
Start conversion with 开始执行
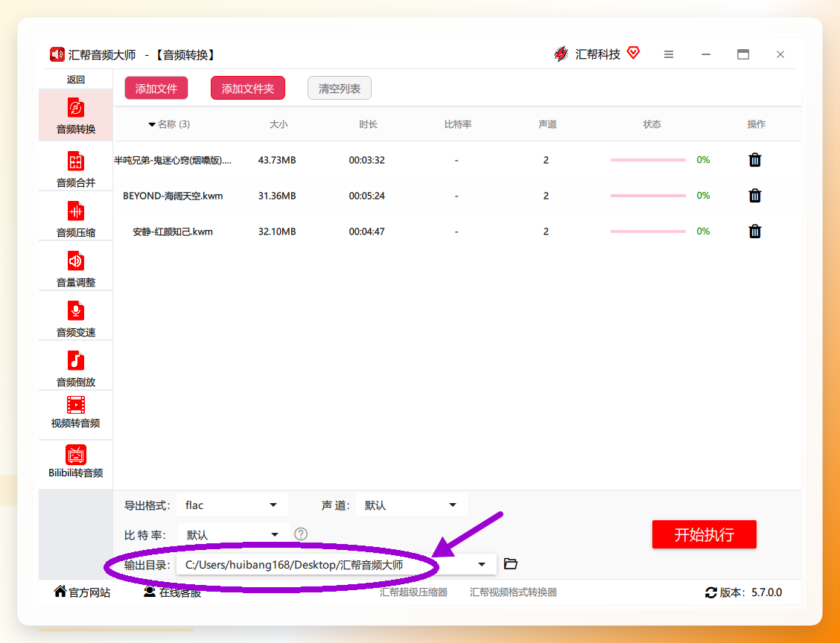tap(704, 534)
